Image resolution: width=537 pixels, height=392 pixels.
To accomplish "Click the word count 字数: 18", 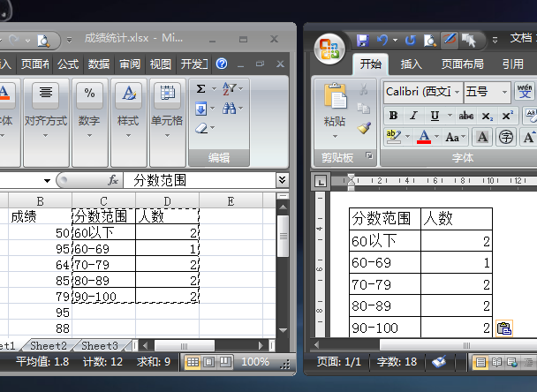I will coord(397,361).
